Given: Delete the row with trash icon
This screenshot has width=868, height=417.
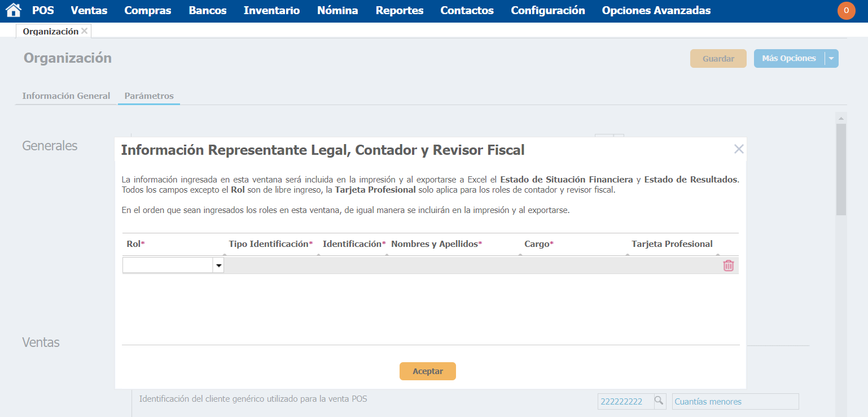Looking at the screenshot, I should pos(728,266).
